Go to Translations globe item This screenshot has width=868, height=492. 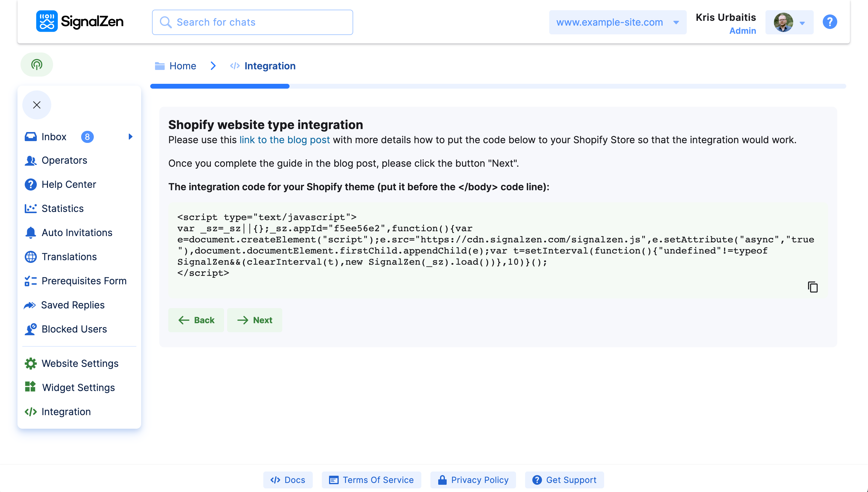(x=69, y=257)
